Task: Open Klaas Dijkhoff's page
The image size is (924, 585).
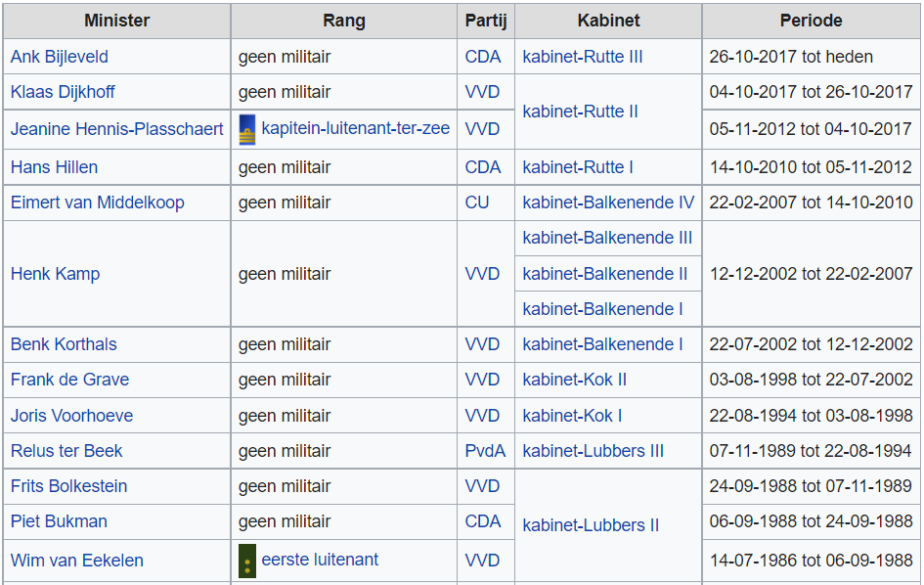Action: click(x=63, y=92)
